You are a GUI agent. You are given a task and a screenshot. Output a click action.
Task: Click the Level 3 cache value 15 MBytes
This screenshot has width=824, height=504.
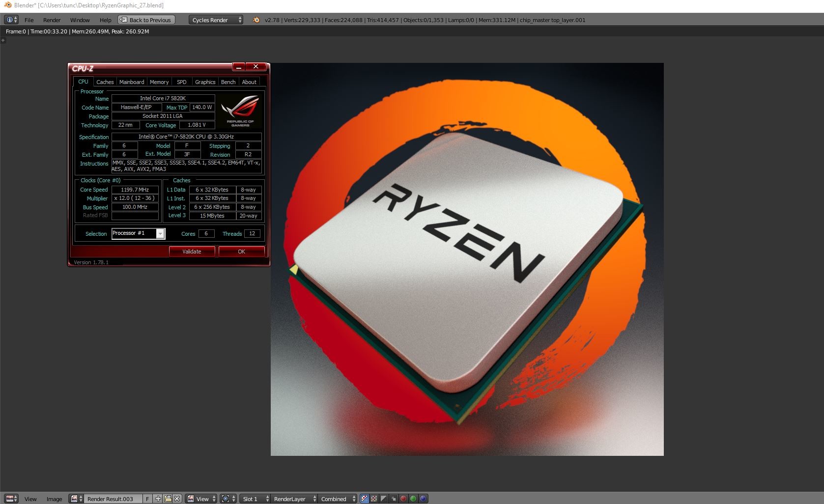(x=212, y=216)
